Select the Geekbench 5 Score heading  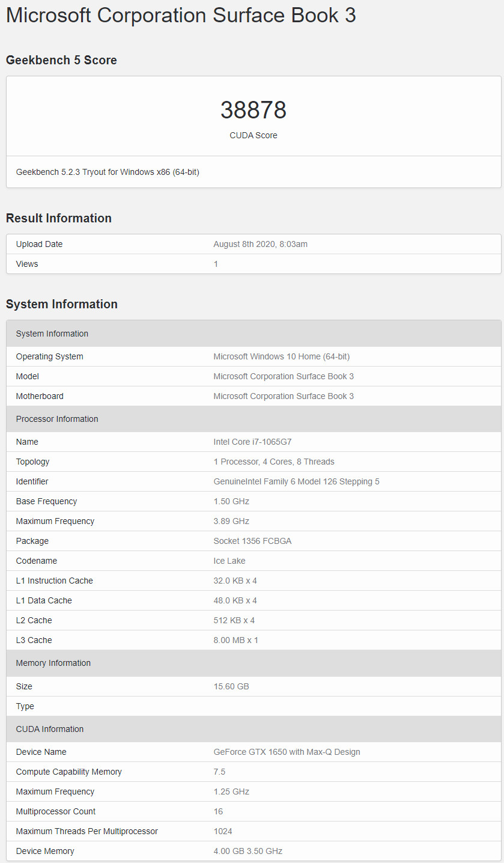(x=61, y=60)
